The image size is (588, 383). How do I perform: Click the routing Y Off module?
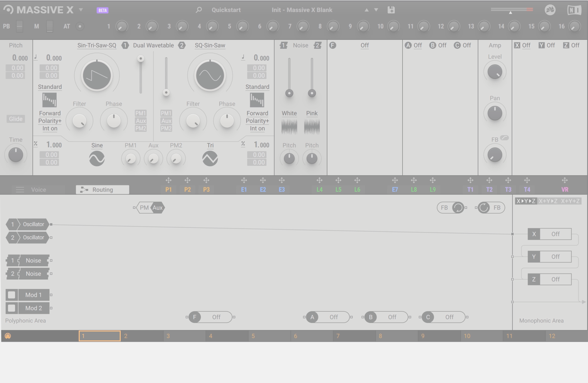coord(549,257)
